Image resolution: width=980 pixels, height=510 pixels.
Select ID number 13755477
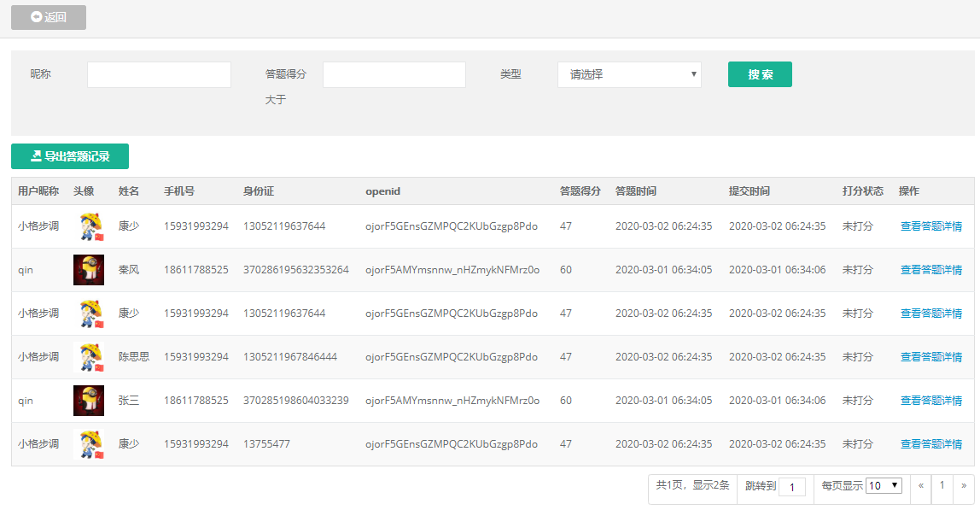click(x=266, y=443)
